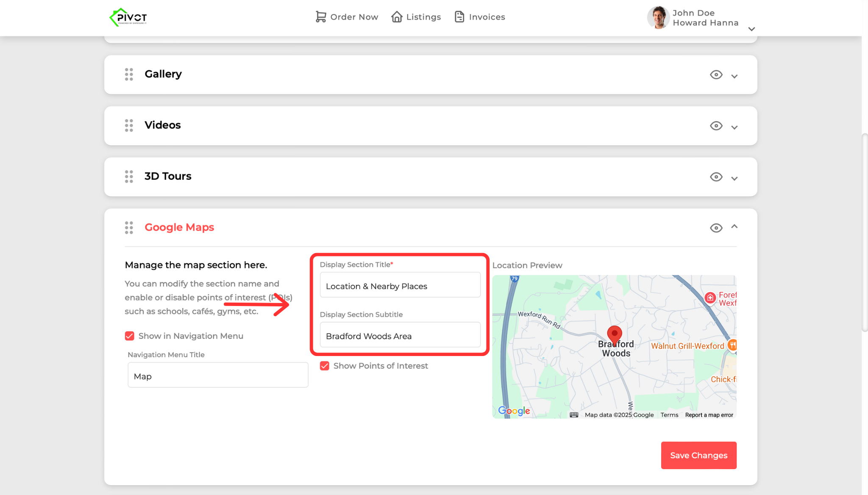The height and width of the screenshot is (495, 868).
Task: Uncheck Show in Navigation Menu
Action: 130,336
